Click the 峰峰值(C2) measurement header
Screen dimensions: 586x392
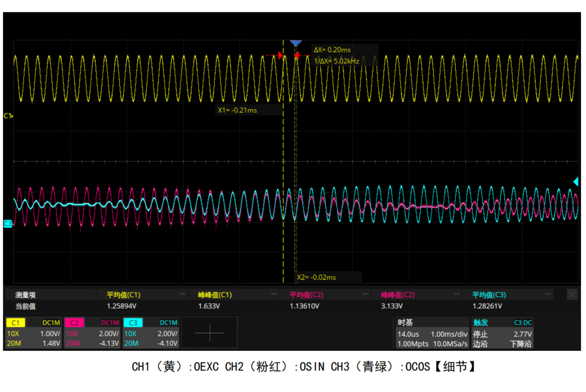click(398, 295)
